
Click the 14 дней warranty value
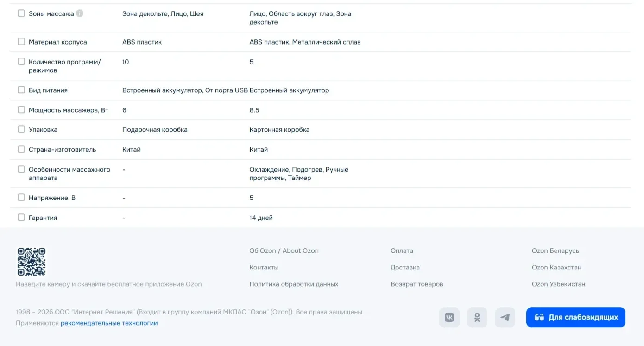click(x=261, y=218)
